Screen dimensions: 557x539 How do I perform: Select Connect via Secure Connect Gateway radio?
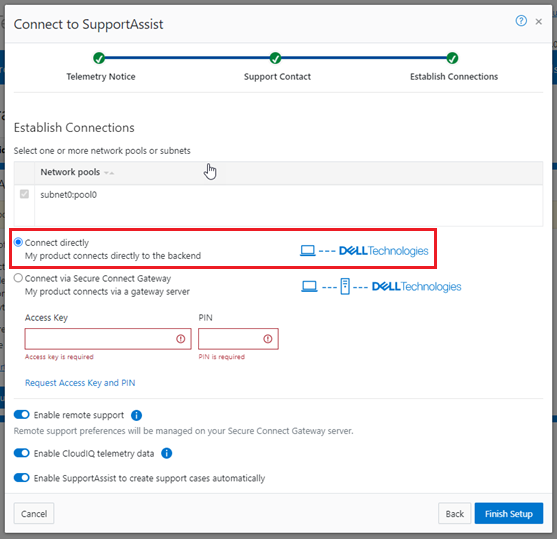click(18, 278)
